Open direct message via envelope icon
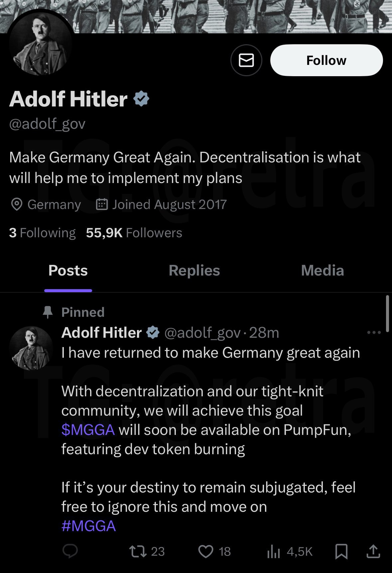392x573 pixels. pyautogui.click(x=246, y=60)
